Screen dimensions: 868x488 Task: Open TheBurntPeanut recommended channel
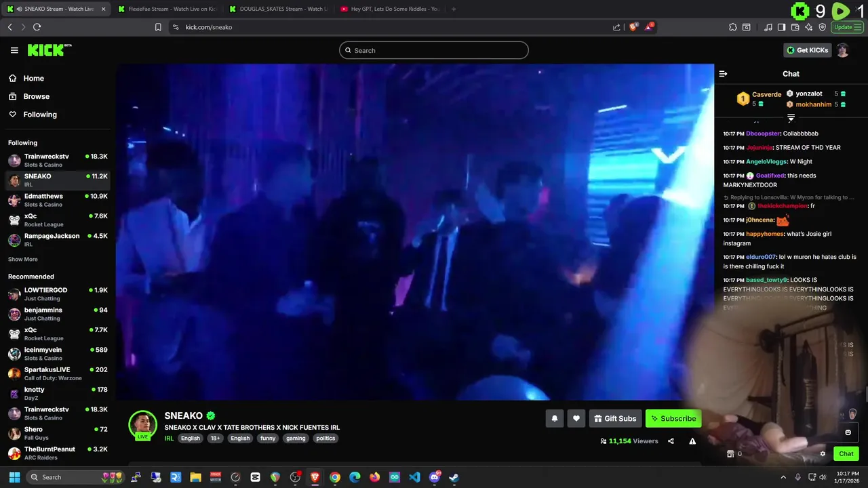58,453
